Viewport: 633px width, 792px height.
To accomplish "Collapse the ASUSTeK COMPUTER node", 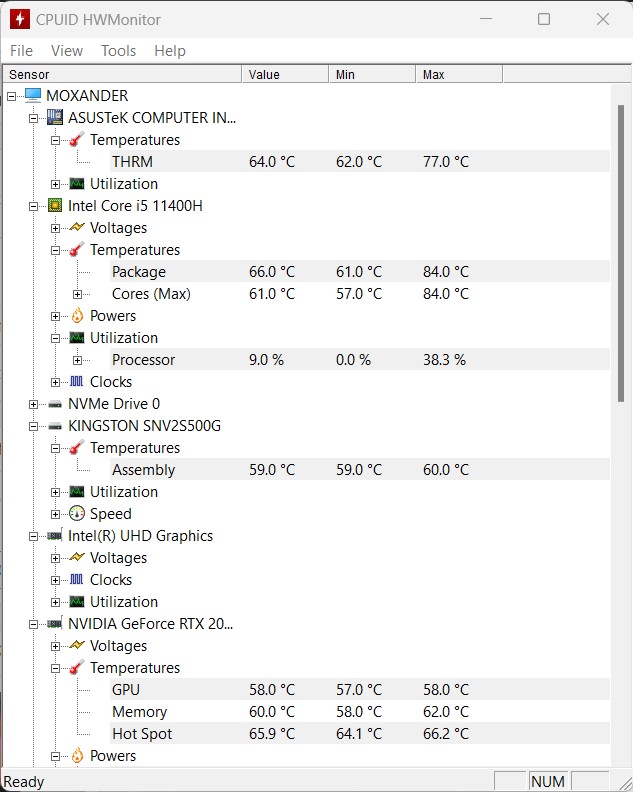I will [33, 118].
